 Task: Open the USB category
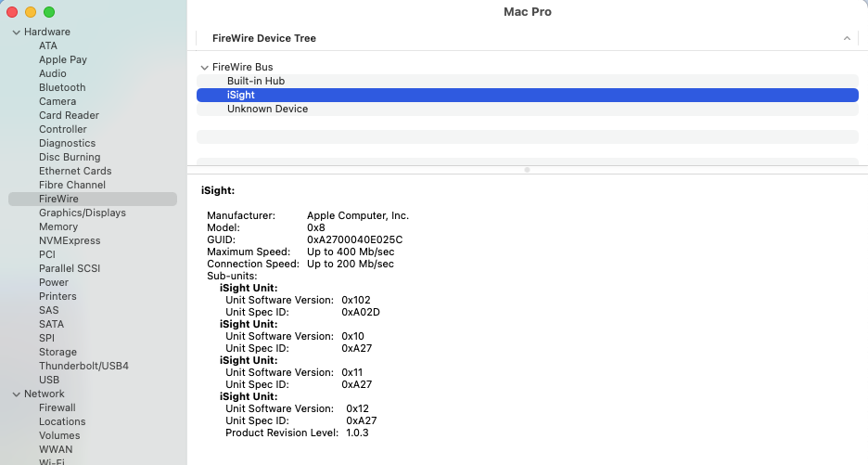[49, 380]
